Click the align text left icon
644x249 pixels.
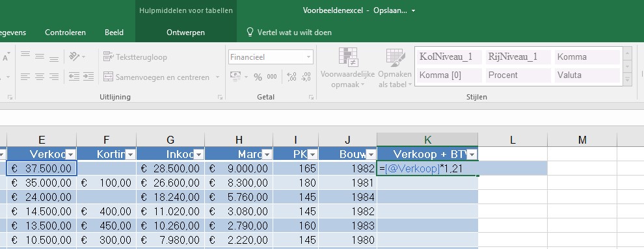pyautogui.click(x=25, y=77)
